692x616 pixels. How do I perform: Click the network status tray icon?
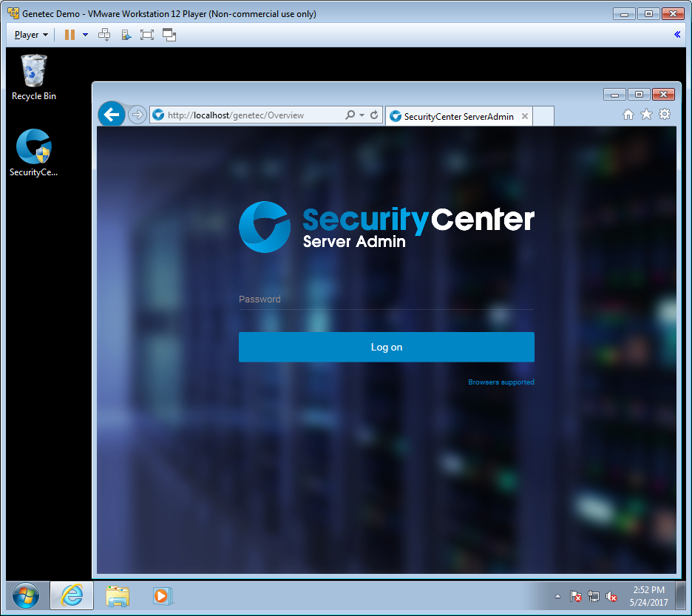[x=594, y=596]
